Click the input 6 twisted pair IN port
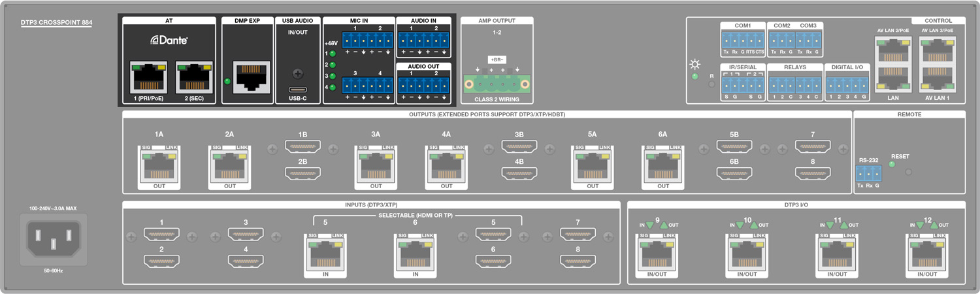This screenshot has width=980, height=294. pos(416,255)
